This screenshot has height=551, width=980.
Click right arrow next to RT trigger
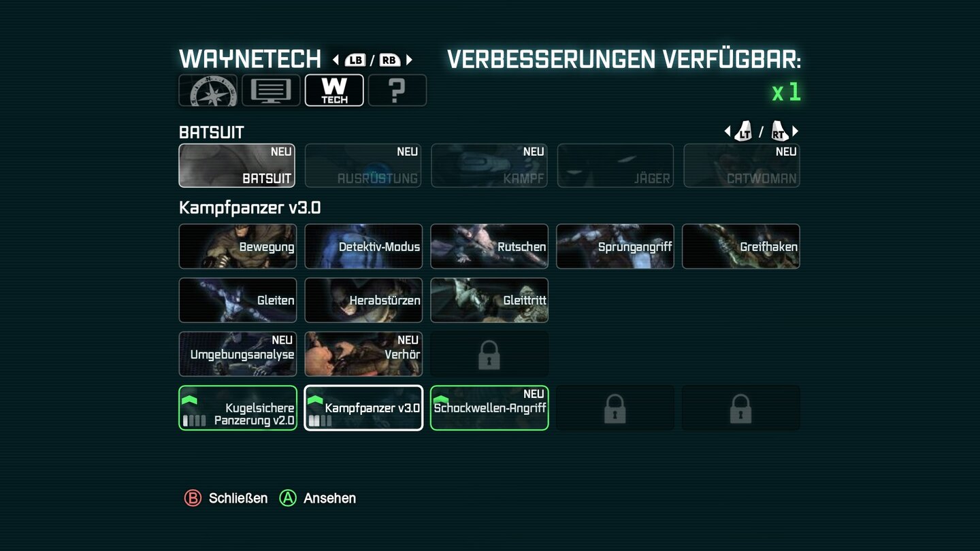click(795, 131)
